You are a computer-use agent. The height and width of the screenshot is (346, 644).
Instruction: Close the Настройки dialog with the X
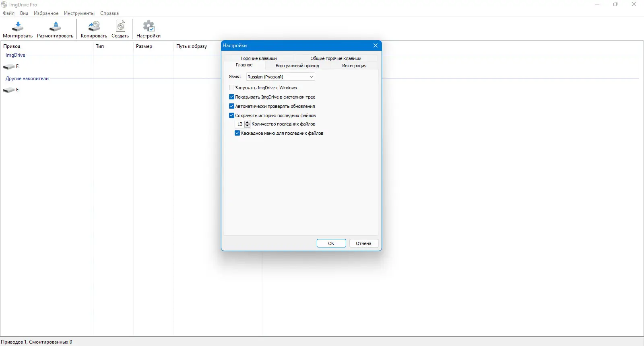(x=376, y=45)
